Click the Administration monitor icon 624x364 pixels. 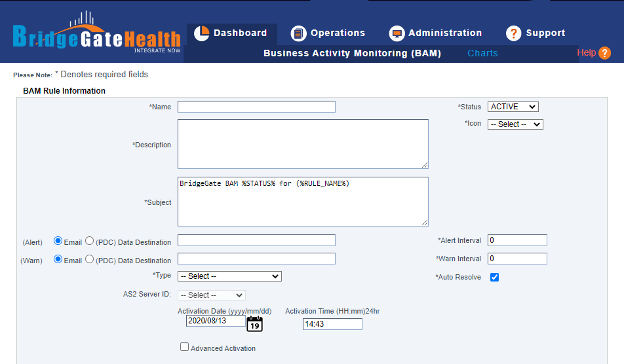[396, 33]
